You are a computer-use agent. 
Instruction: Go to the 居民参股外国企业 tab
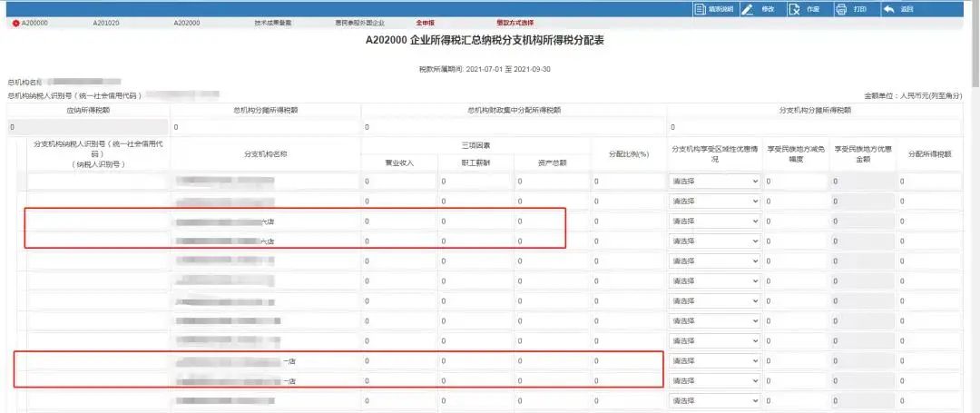point(353,23)
